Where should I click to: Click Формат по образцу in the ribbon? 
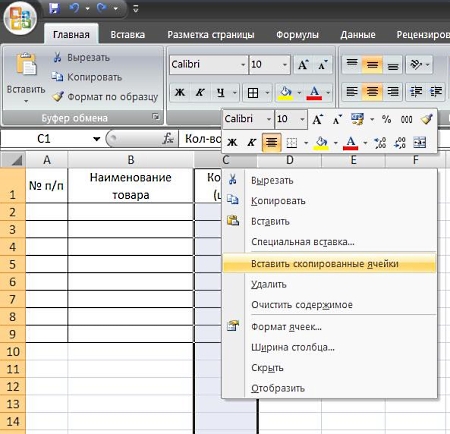click(x=105, y=97)
